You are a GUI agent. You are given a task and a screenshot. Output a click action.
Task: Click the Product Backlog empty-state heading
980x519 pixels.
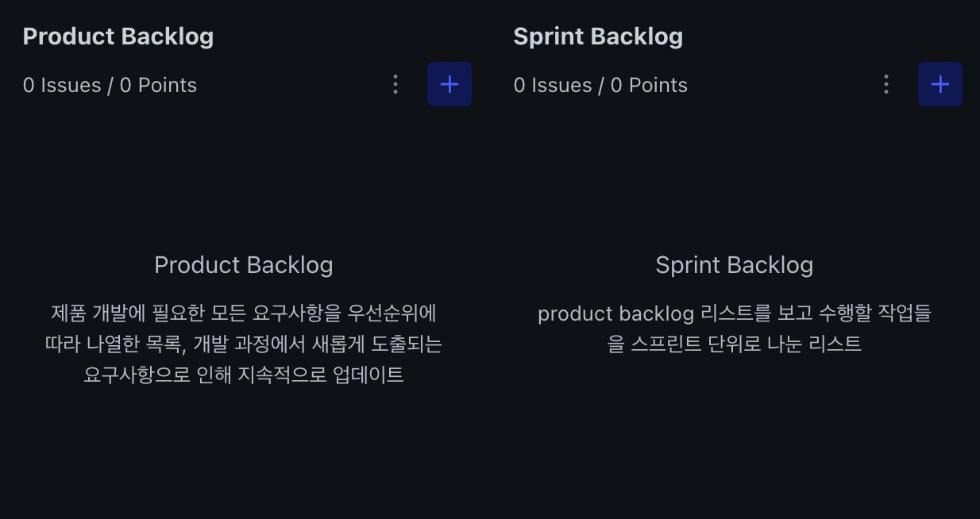243,265
